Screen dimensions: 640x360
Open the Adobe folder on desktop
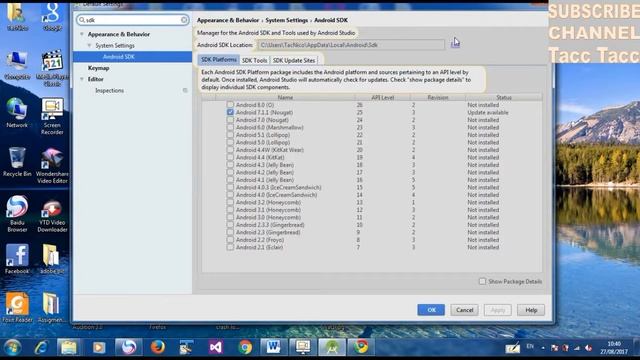click(x=51, y=259)
